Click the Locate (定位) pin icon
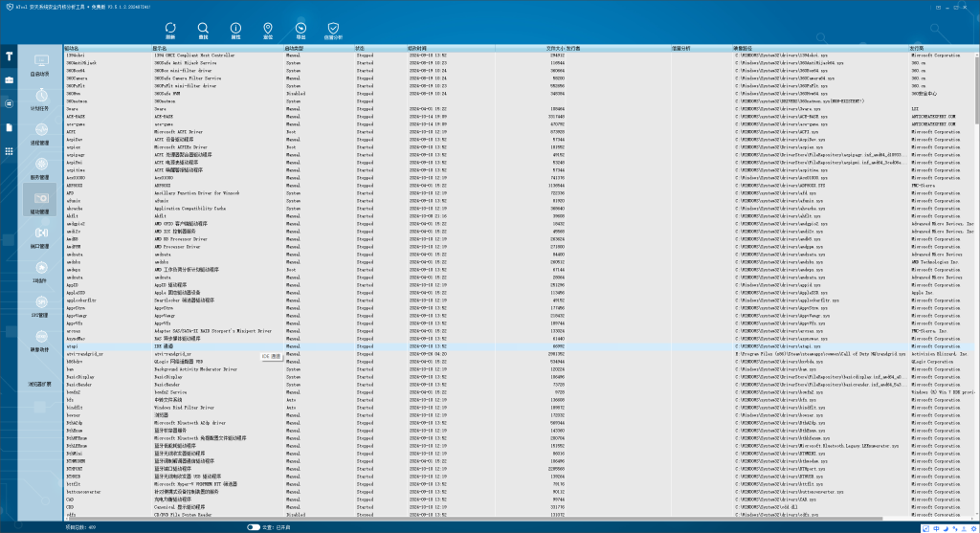This screenshot has width=980, height=533. point(267,31)
